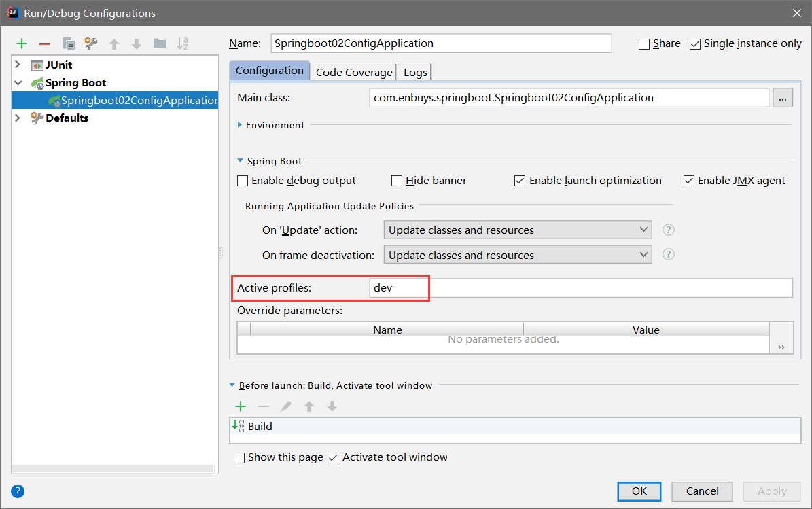Collapse the Spring Boot tree node
This screenshot has width=812, height=509.
(x=18, y=83)
